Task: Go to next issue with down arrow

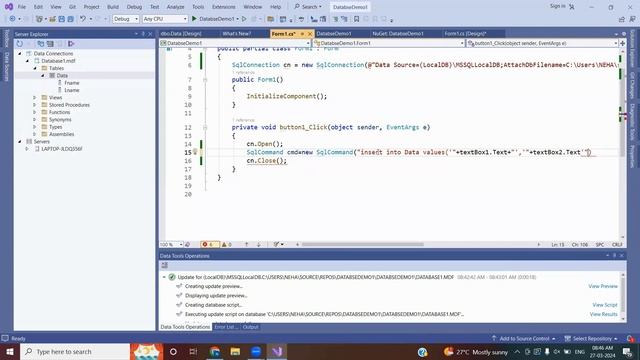Action: pos(259,244)
